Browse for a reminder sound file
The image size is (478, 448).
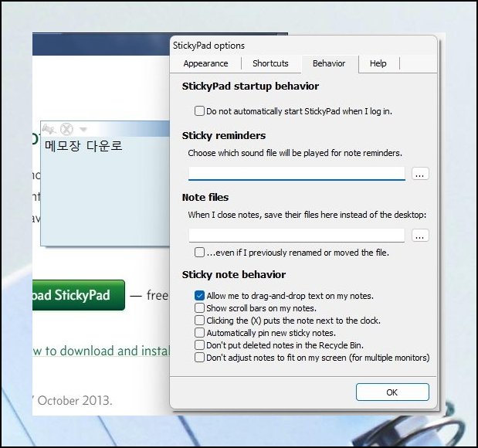[420, 174]
